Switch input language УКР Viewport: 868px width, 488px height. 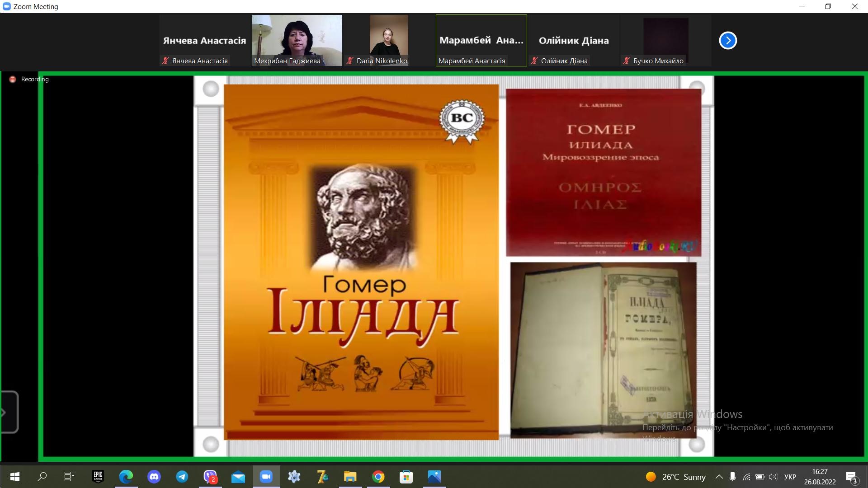click(x=790, y=477)
